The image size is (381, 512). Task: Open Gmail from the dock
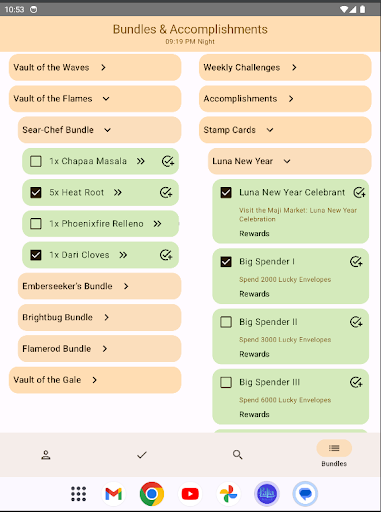[113, 494]
